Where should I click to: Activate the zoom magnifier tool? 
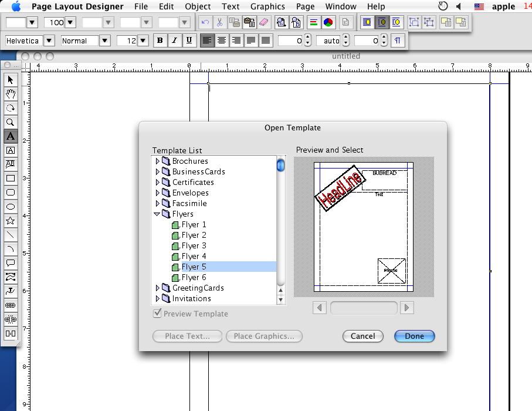pyautogui.click(x=10, y=122)
